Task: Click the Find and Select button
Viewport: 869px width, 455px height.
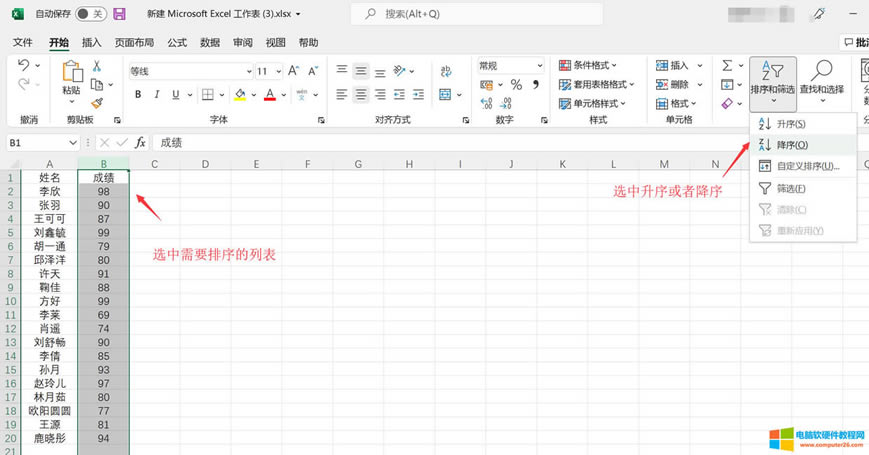Action: coord(824,78)
